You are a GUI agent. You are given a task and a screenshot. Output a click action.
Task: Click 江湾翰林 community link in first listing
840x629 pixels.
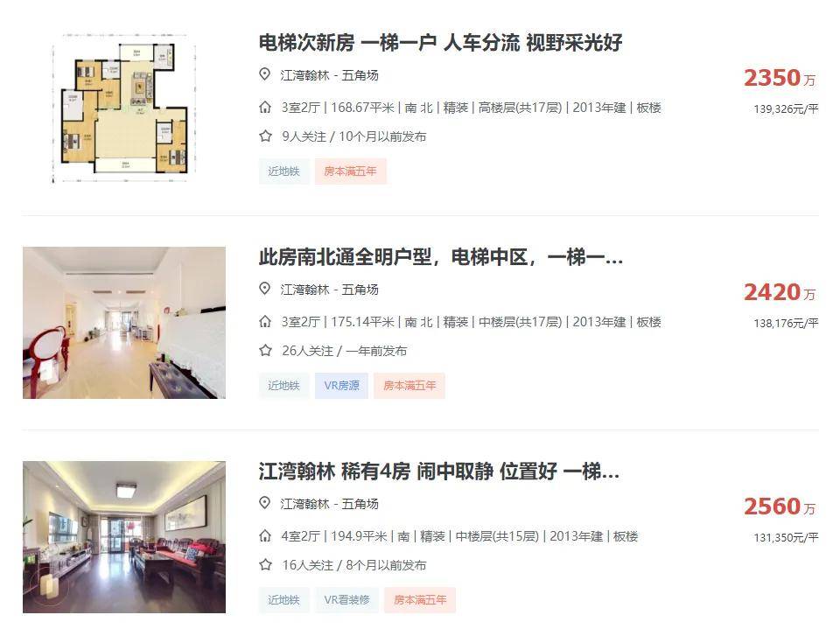tap(304, 75)
